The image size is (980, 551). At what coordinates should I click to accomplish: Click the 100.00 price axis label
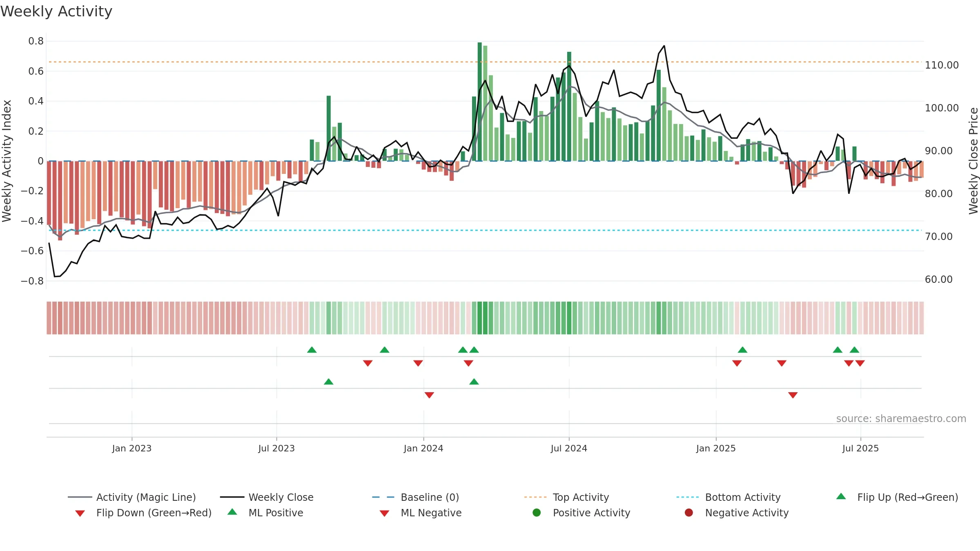pos(942,108)
